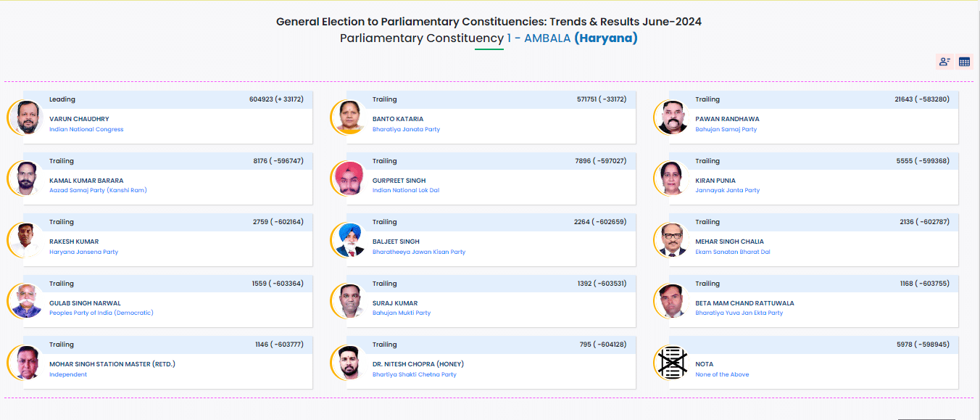Viewport: 980px width, 420px height.
Task: Click the Indian National Congress party label
Action: 86,129
